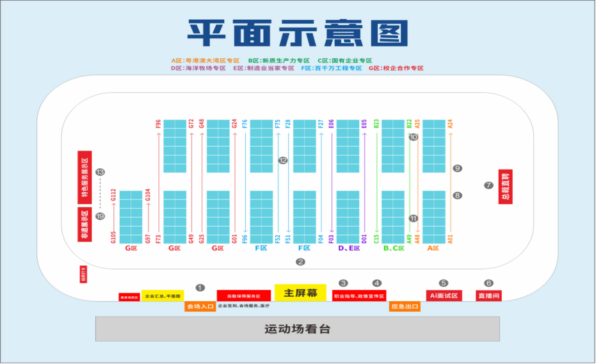The height and width of the screenshot is (364, 596).
Task: Select legend entry E区:制造业当家专区
Action: [x=264, y=68]
